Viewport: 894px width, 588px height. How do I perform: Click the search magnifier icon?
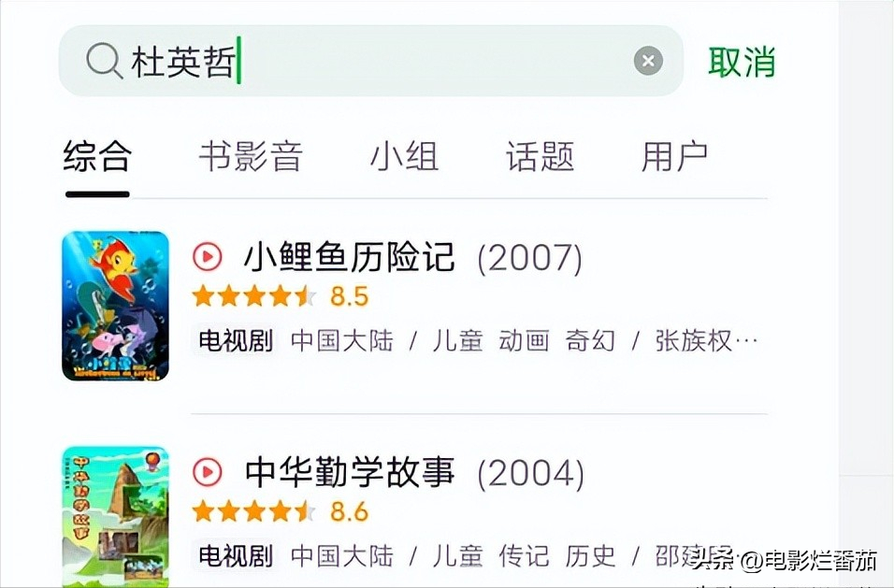point(104,62)
